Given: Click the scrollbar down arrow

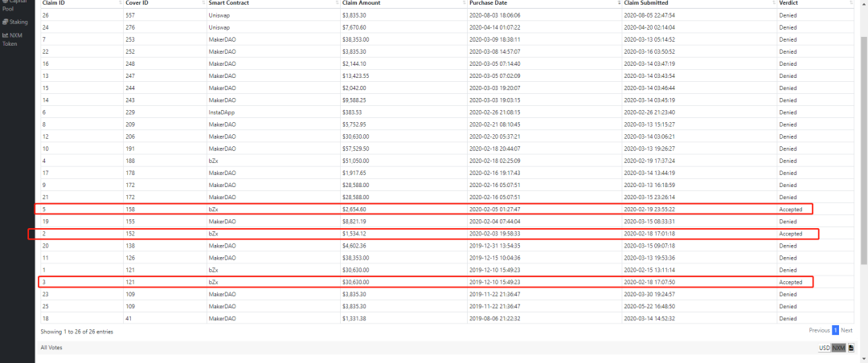Looking at the screenshot, I should [864, 358].
